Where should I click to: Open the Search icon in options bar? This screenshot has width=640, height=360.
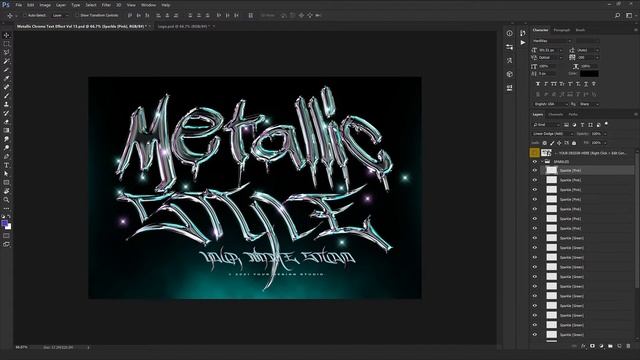tap(618, 16)
